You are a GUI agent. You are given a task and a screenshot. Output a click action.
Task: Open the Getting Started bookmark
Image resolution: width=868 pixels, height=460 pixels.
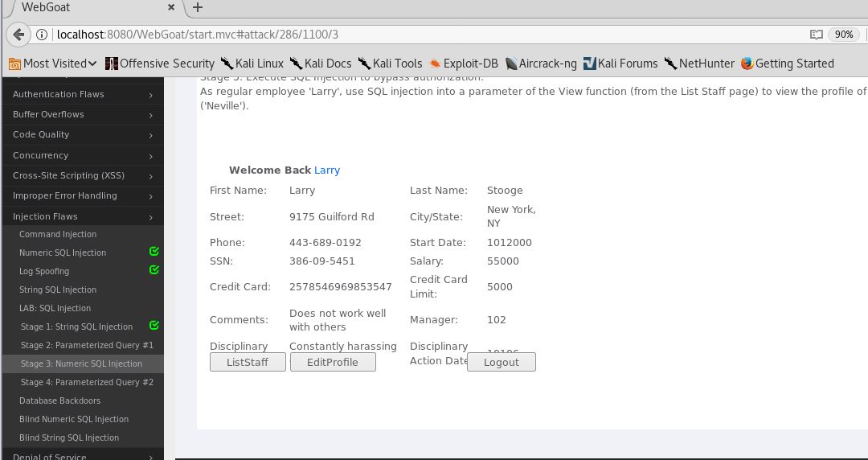[x=787, y=64]
